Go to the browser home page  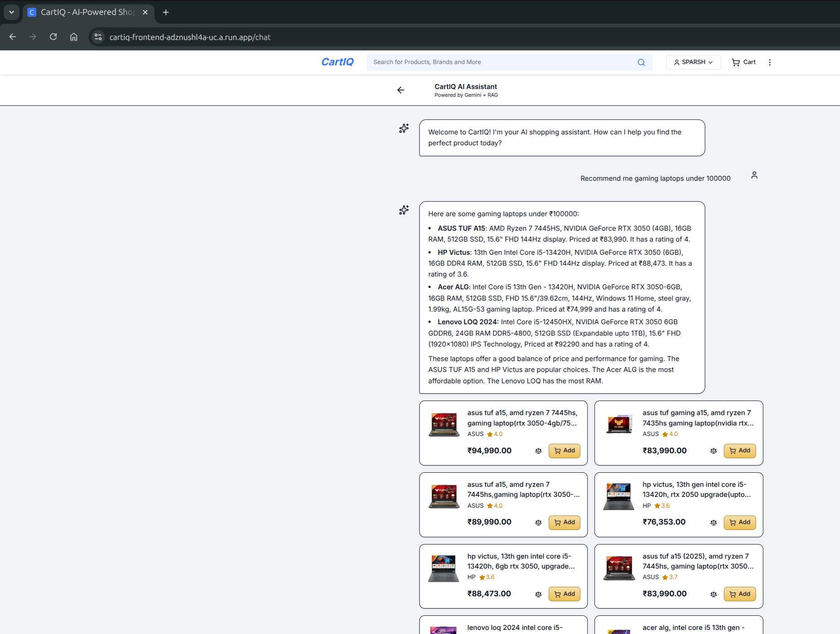74,37
